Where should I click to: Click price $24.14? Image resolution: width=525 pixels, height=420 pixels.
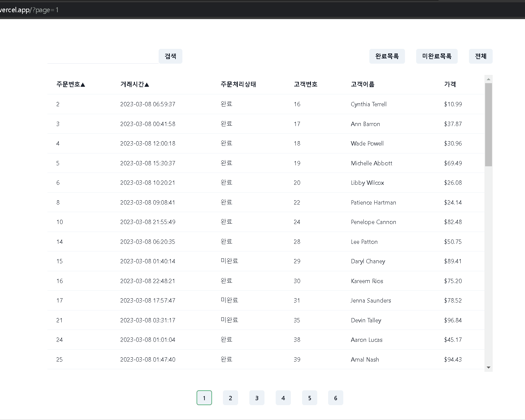coord(453,203)
